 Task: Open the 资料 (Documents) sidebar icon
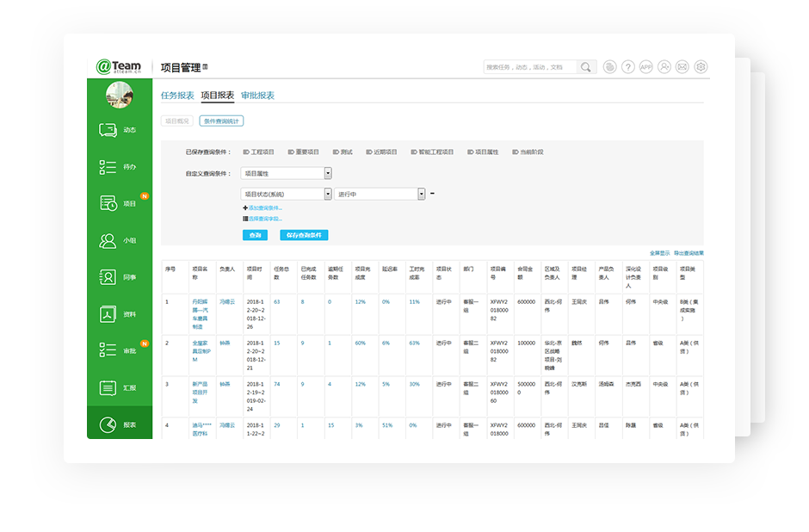tap(119, 314)
